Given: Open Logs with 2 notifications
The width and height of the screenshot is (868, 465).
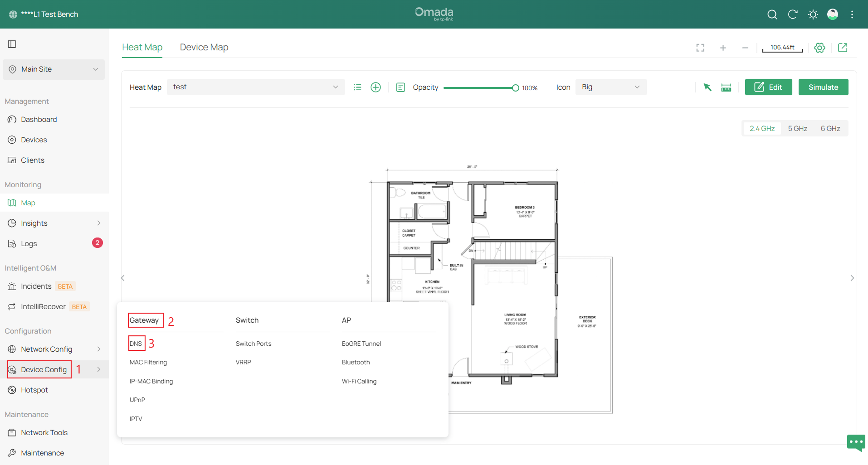Looking at the screenshot, I should coord(54,243).
